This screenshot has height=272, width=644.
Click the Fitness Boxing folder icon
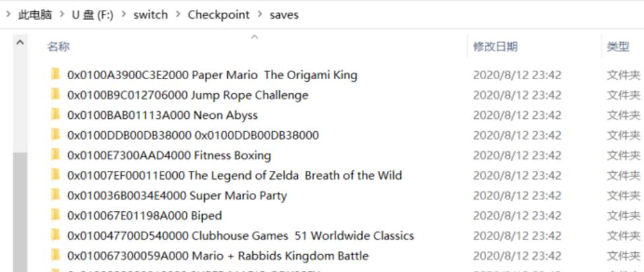tap(55, 155)
